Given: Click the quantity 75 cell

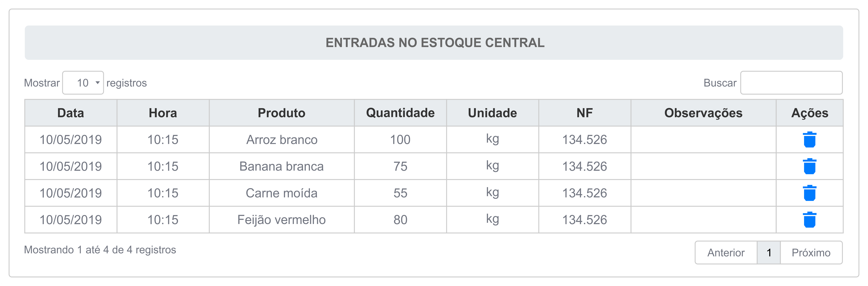Looking at the screenshot, I should click(x=400, y=166).
